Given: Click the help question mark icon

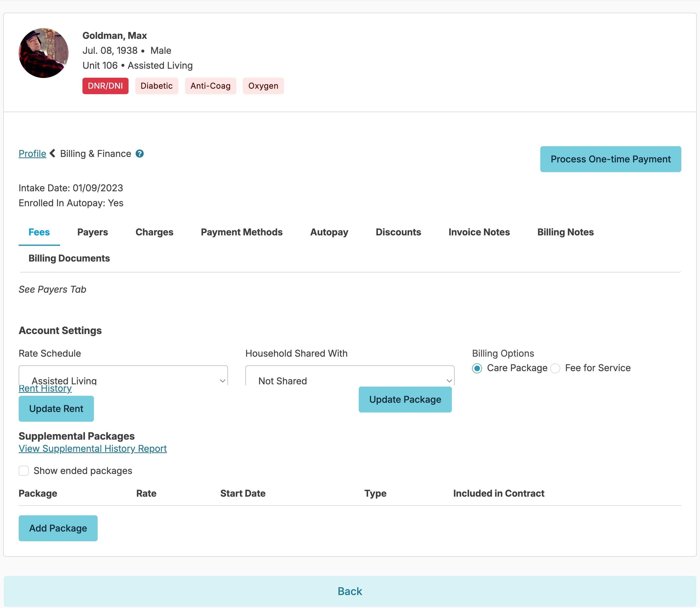Looking at the screenshot, I should click(x=140, y=154).
